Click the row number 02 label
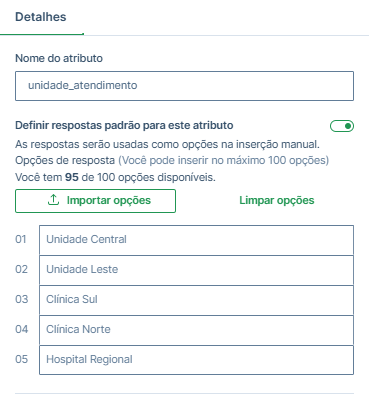 [21, 269]
